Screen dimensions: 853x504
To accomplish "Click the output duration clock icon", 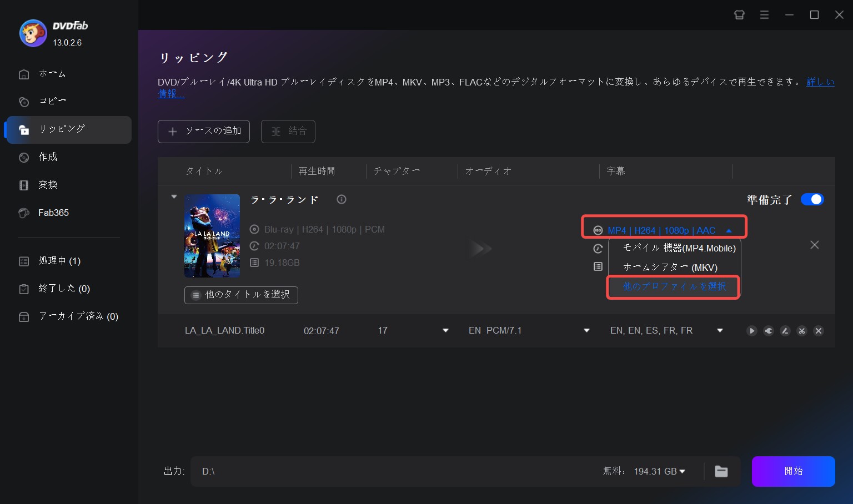I will (598, 249).
